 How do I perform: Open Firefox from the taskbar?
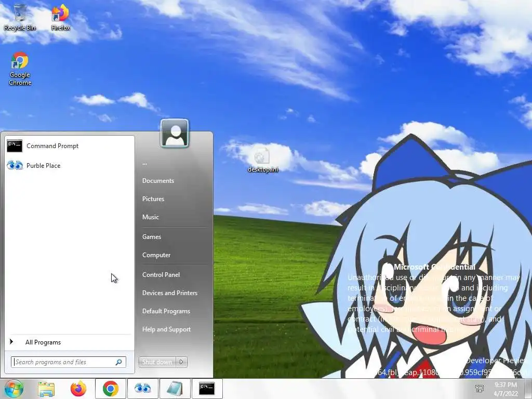point(78,389)
